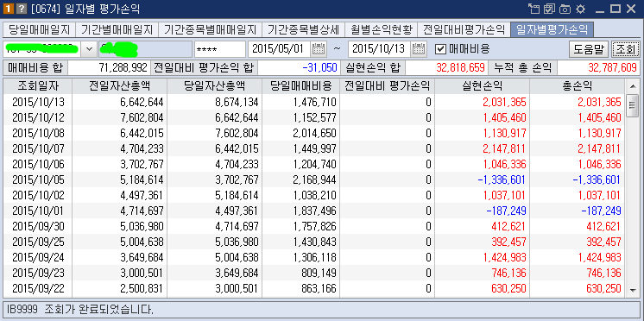Viewport: 644px width, 321px height.
Task: Click the scrollbar up arrow of table
Action: click(x=632, y=85)
